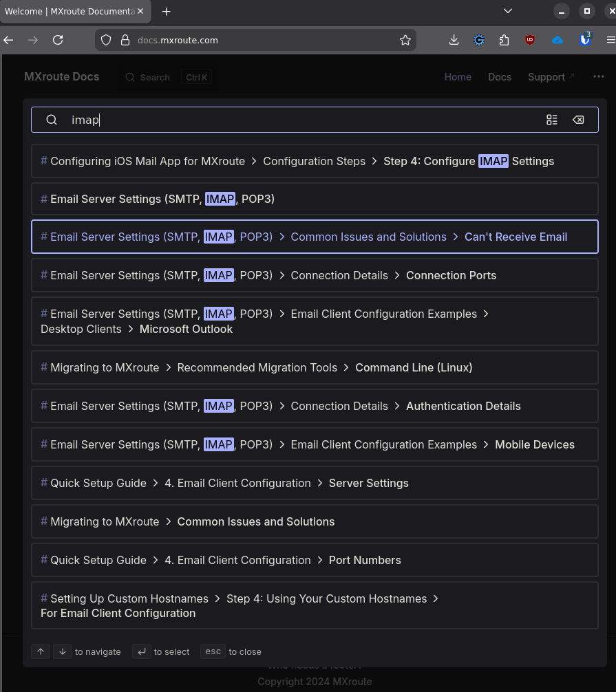Screen dimensions: 616x692
Task: Open result Migrating Common Issues and Solutions
Action: point(315,521)
